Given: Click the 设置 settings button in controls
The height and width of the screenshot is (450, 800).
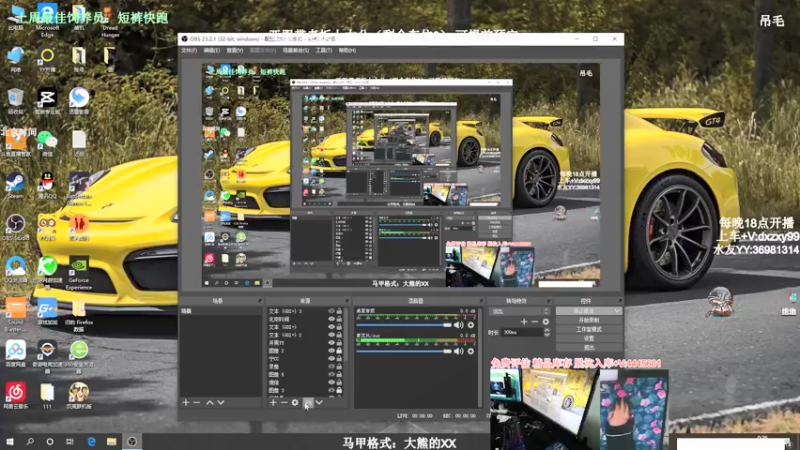Looking at the screenshot, I should click(x=589, y=339).
